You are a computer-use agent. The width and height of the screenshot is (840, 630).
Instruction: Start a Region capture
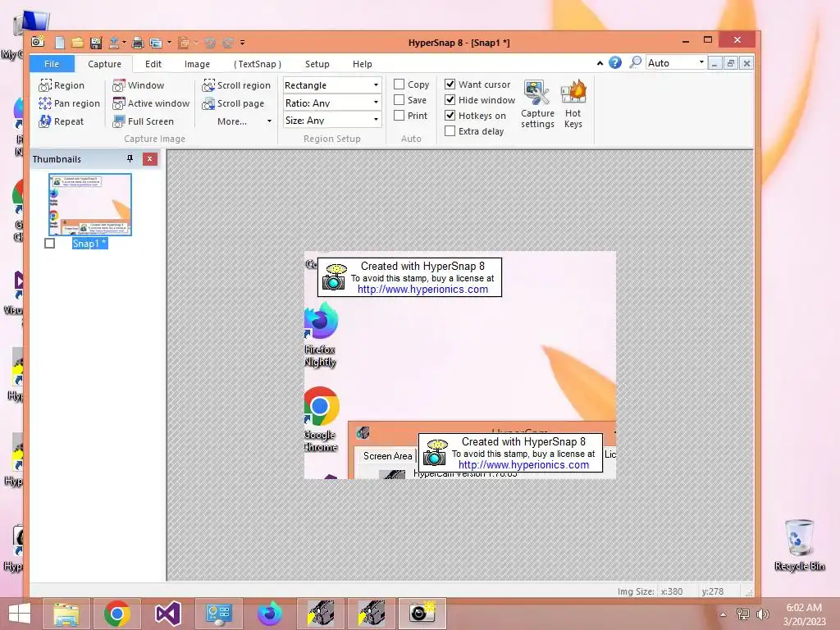pyautogui.click(x=61, y=85)
